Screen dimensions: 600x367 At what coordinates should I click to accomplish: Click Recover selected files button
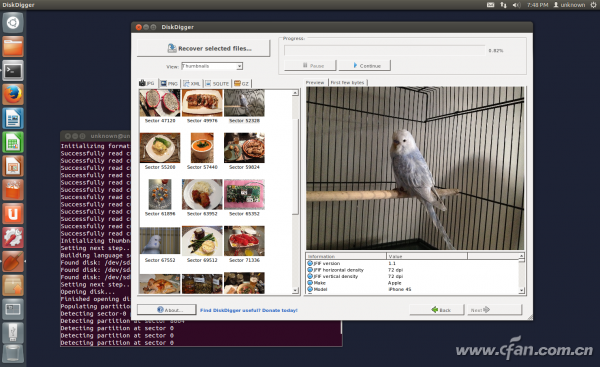click(x=204, y=48)
